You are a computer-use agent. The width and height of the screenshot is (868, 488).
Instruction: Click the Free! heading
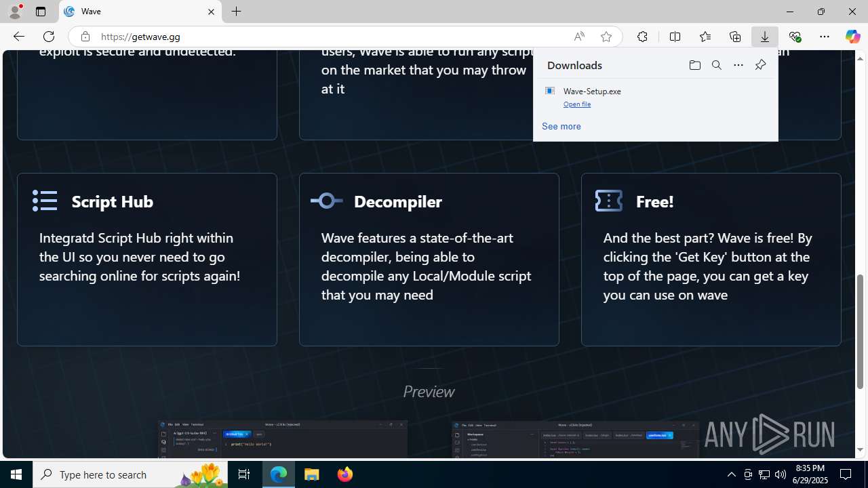point(655,201)
